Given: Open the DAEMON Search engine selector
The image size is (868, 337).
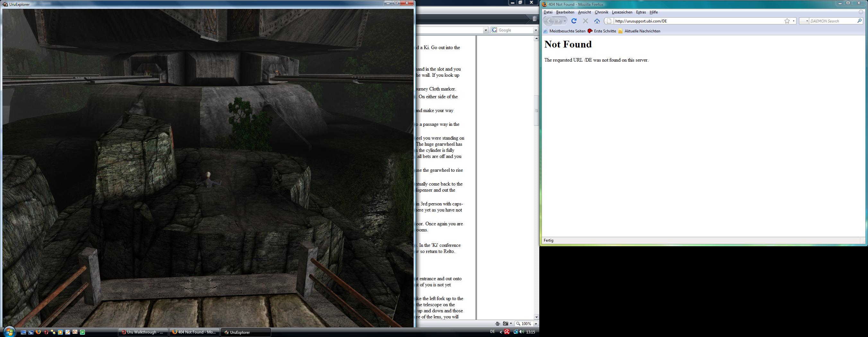Looking at the screenshot, I should pyautogui.click(x=804, y=21).
